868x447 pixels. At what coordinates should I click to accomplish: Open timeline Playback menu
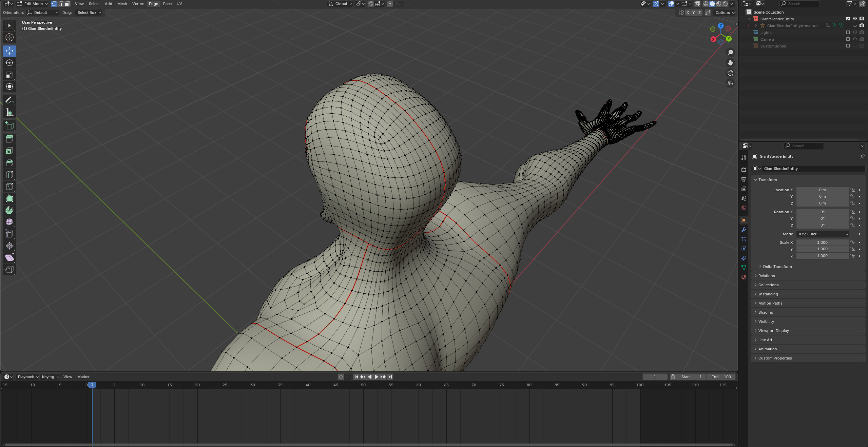pyautogui.click(x=28, y=377)
